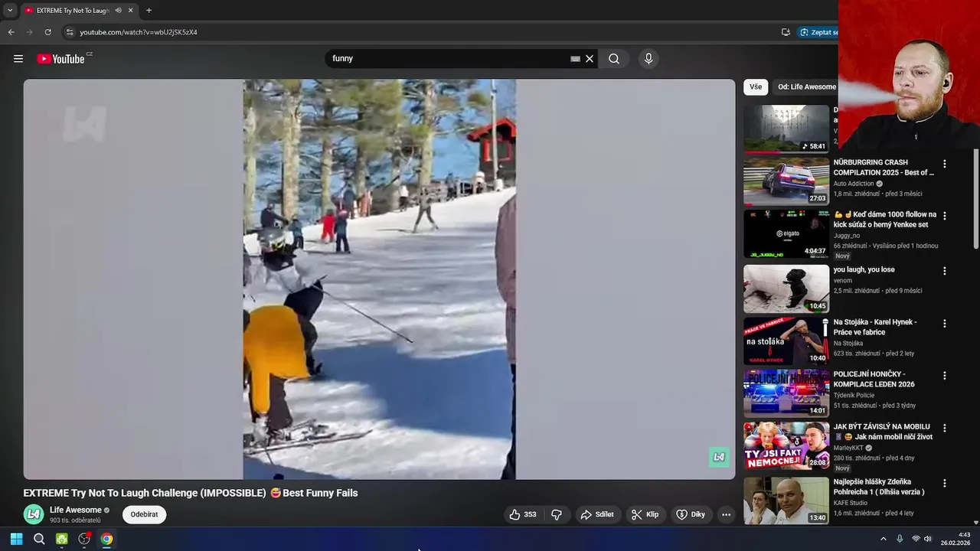Open the 13:40 KAFE Studio thumbnail
This screenshot has width=980, height=551.
point(786,500)
